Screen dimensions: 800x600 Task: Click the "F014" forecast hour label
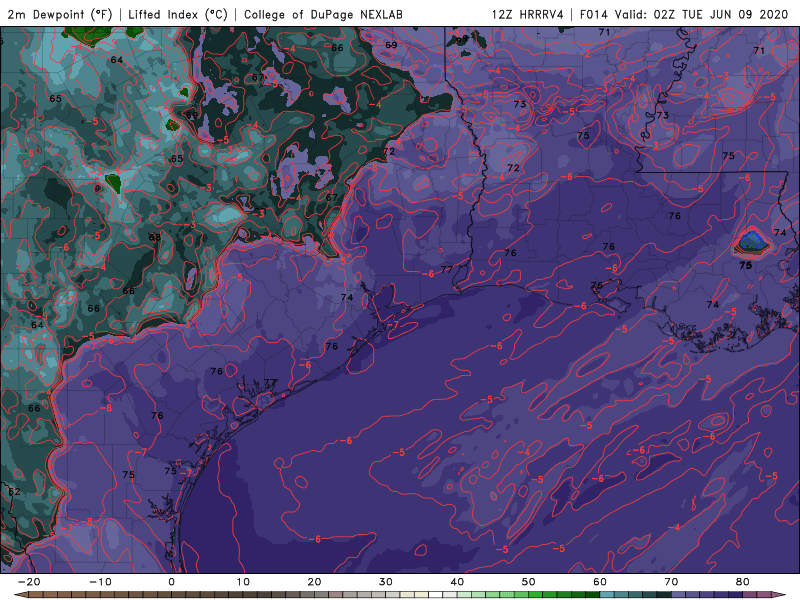[593, 14]
